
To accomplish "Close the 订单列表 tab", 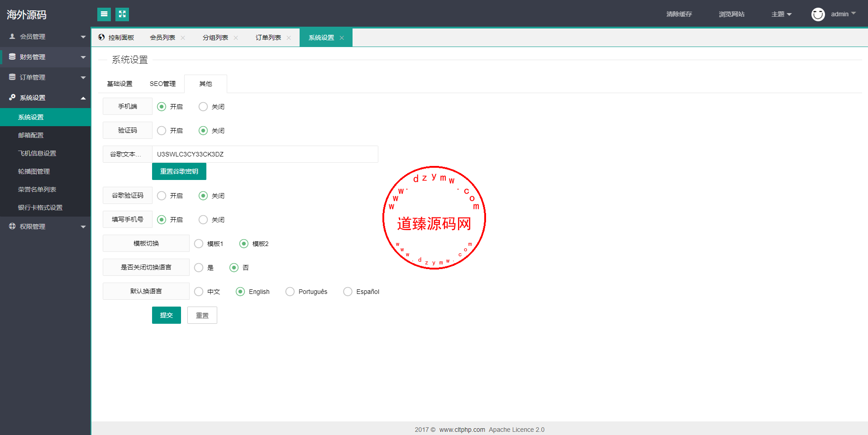I will click(x=289, y=38).
